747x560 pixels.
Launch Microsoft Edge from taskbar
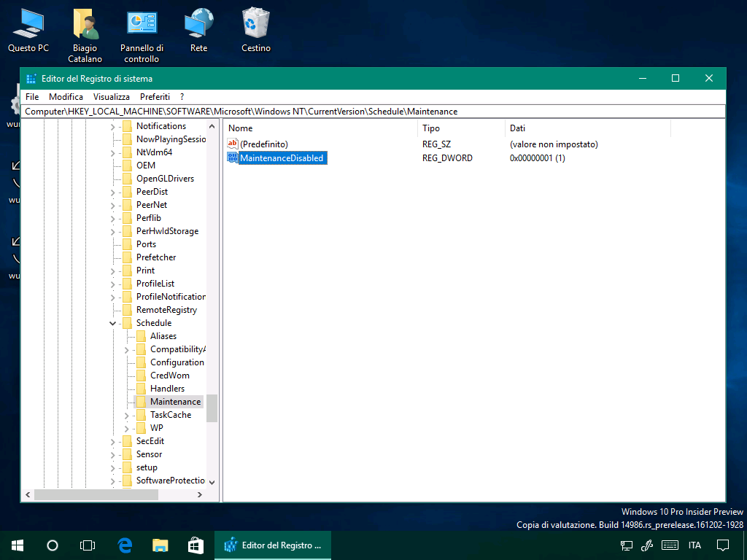[125, 545]
